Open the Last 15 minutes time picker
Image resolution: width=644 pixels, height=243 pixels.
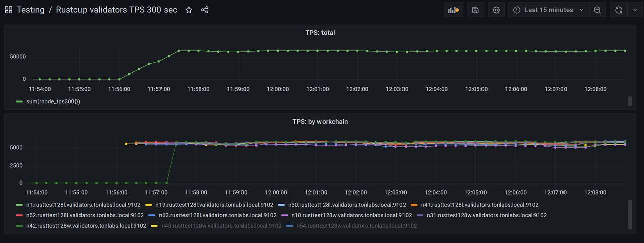point(549,10)
